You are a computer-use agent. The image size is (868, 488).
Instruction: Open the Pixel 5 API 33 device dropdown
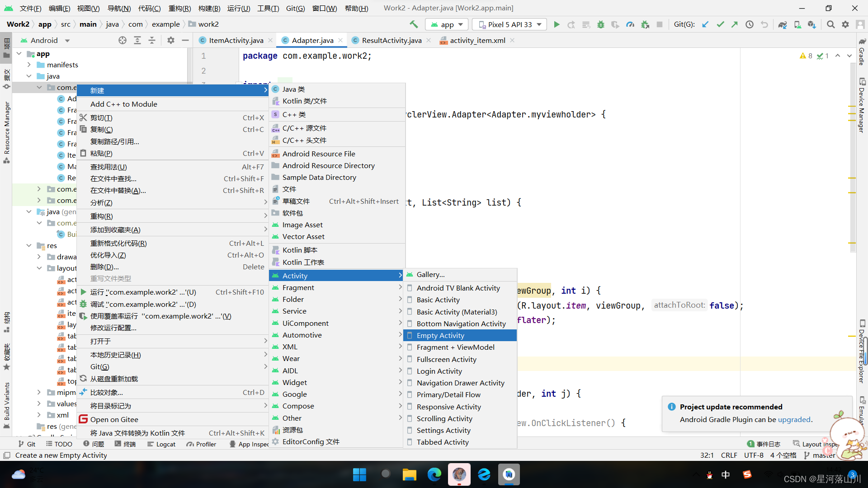click(509, 24)
